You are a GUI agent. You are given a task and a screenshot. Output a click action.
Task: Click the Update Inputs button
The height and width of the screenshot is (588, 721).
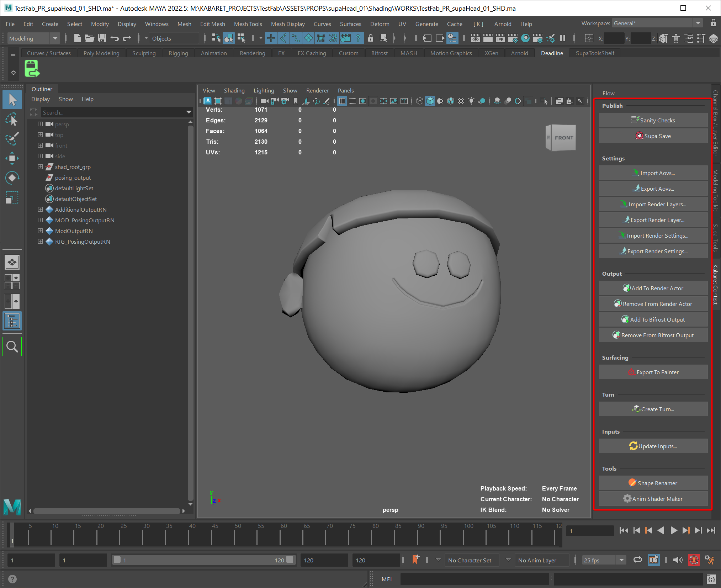point(653,446)
